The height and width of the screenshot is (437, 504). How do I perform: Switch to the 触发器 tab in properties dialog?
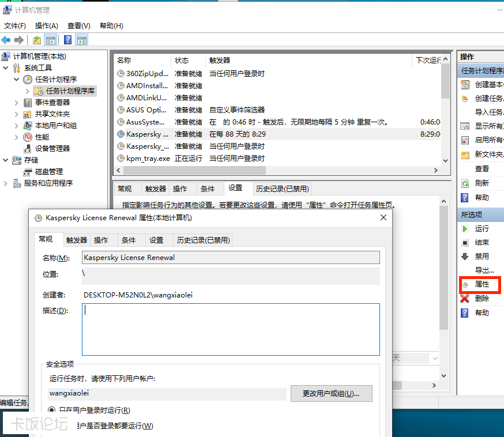(76, 240)
